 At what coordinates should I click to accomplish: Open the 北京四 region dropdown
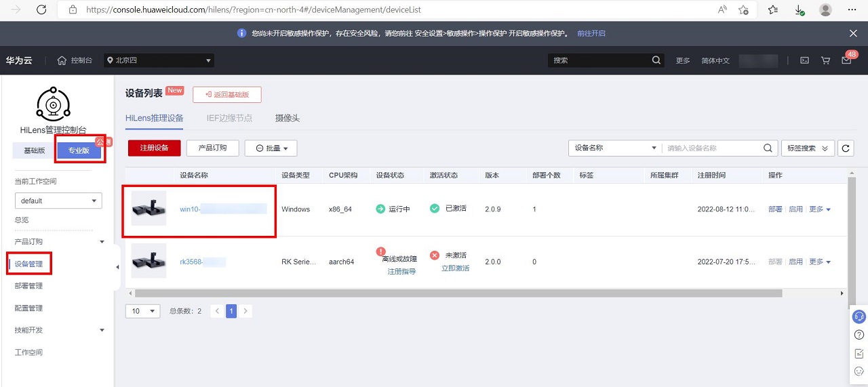(159, 60)
